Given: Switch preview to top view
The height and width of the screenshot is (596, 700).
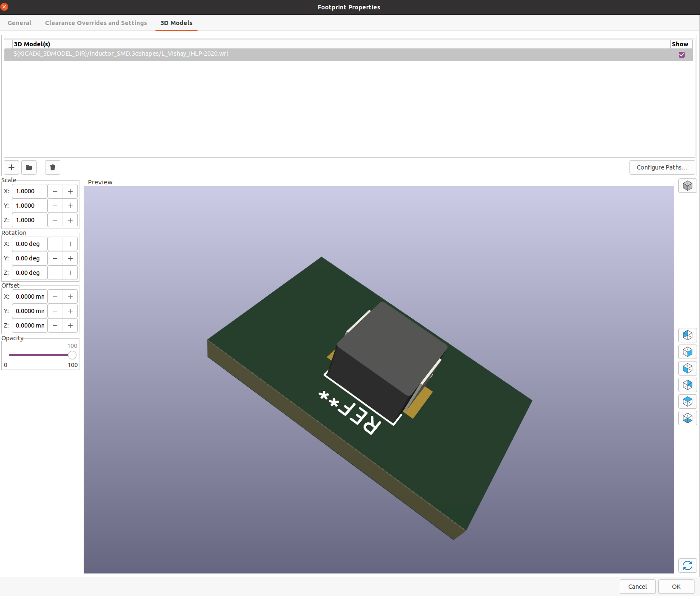Looking at the screenshot, I should pos(687,401).
